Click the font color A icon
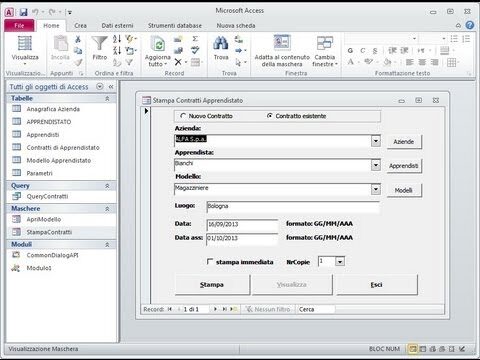Viewport: 480px width, 360px height. [351, 62]
